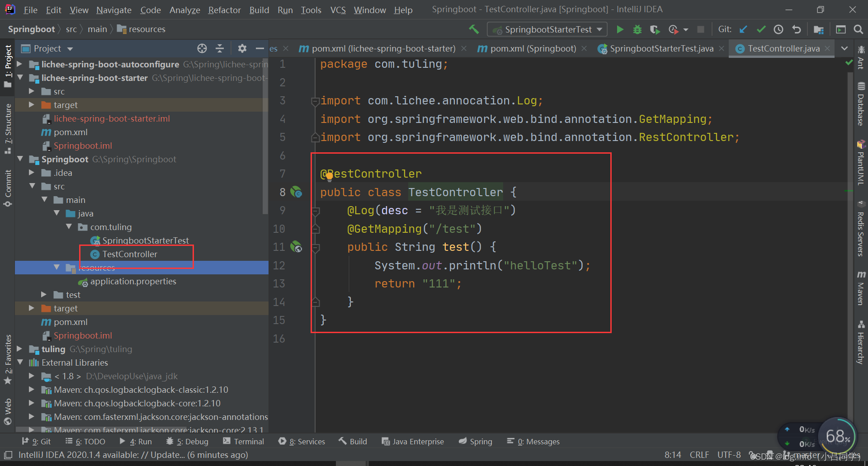Collapse all icon in Project panel
Screen dimensions: 868x466
coord(220,48)
